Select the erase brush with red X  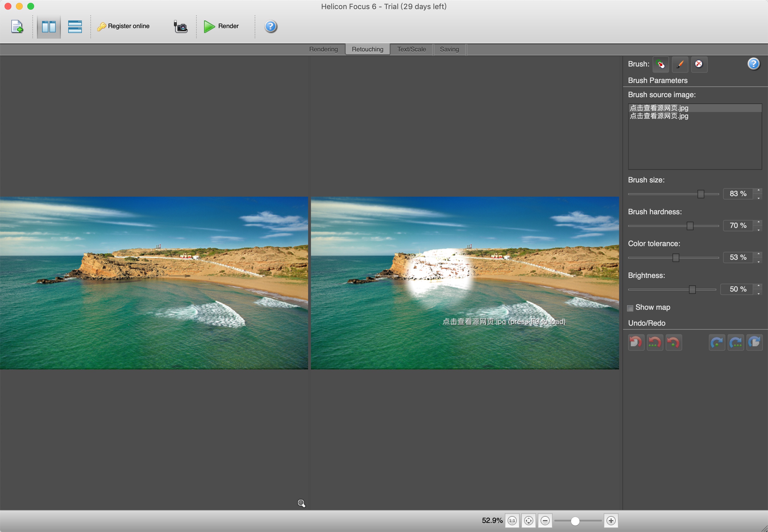(x=699, y=64)
